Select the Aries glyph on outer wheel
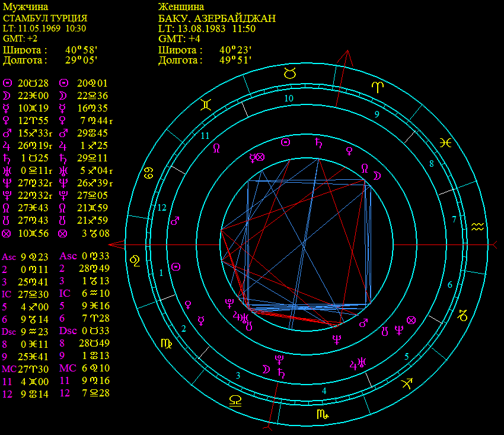This screenshot has width=504, height=435. pyautogui.click(x=377, y=87)
